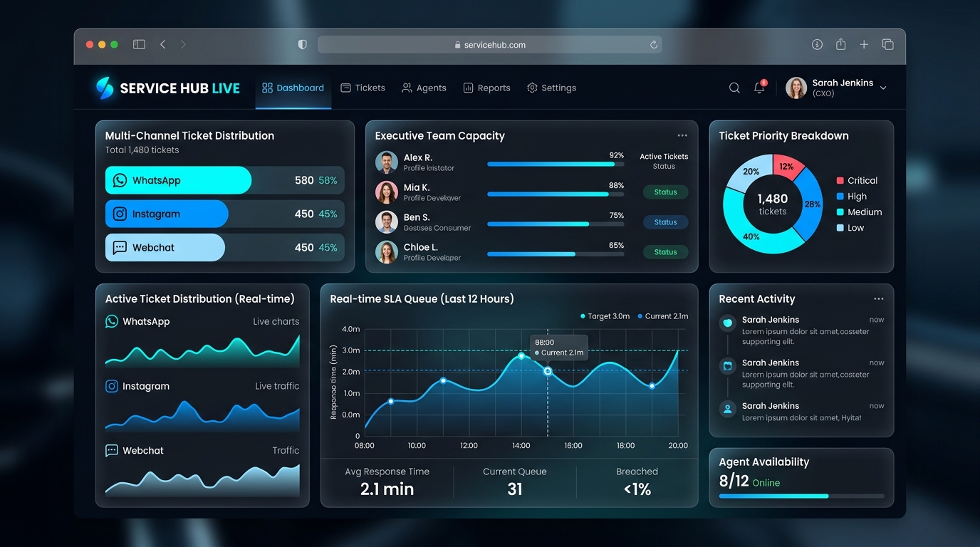The width and height of the screenshot is (980, 547).
Task: Select the Instagram channel bar
Action: (x=225, y=214)
